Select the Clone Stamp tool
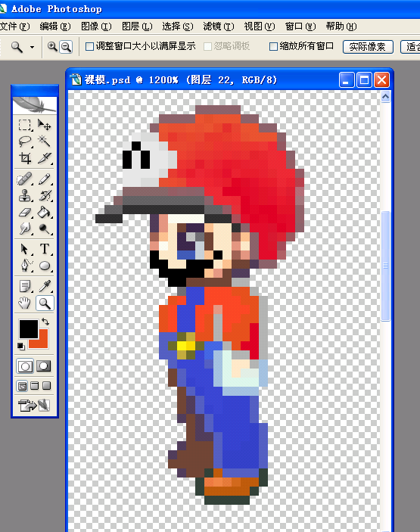The image size is (420, 532). 25,195
